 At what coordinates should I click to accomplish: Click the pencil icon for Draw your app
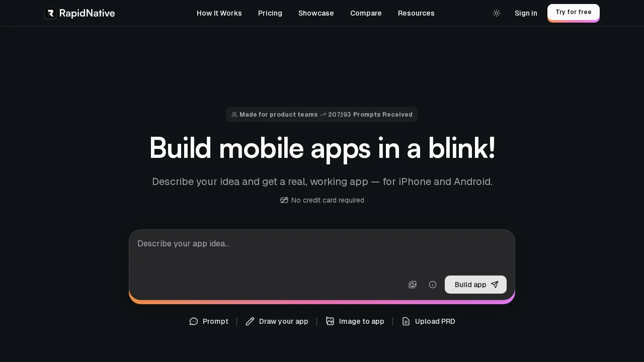pyautogui.click(x=250, y=321)
